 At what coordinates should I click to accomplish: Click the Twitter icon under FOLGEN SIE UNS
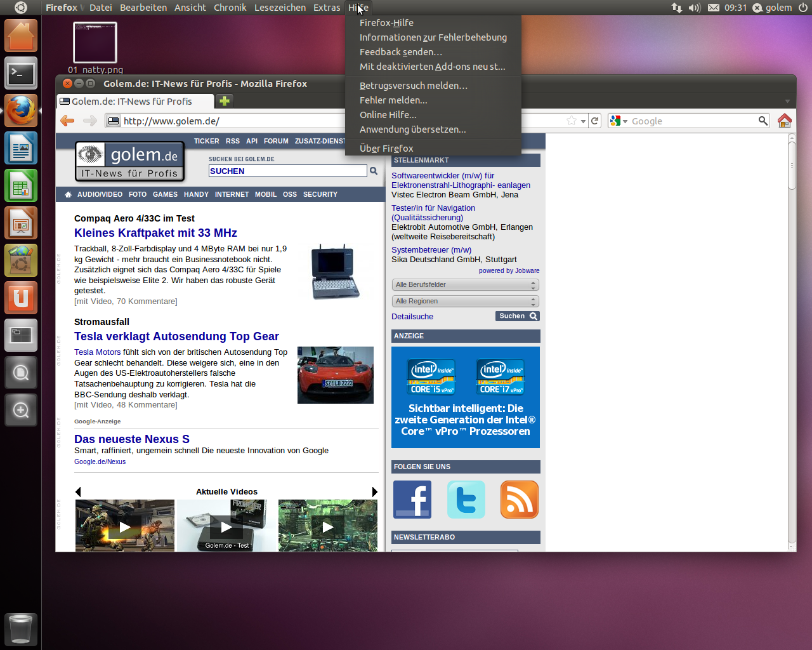(466, 500)
